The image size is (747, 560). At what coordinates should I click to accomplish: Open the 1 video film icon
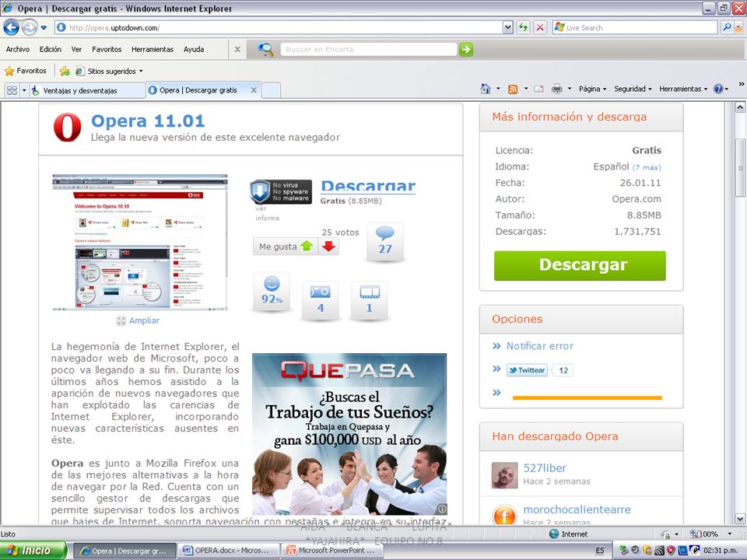tap(369, 300)
